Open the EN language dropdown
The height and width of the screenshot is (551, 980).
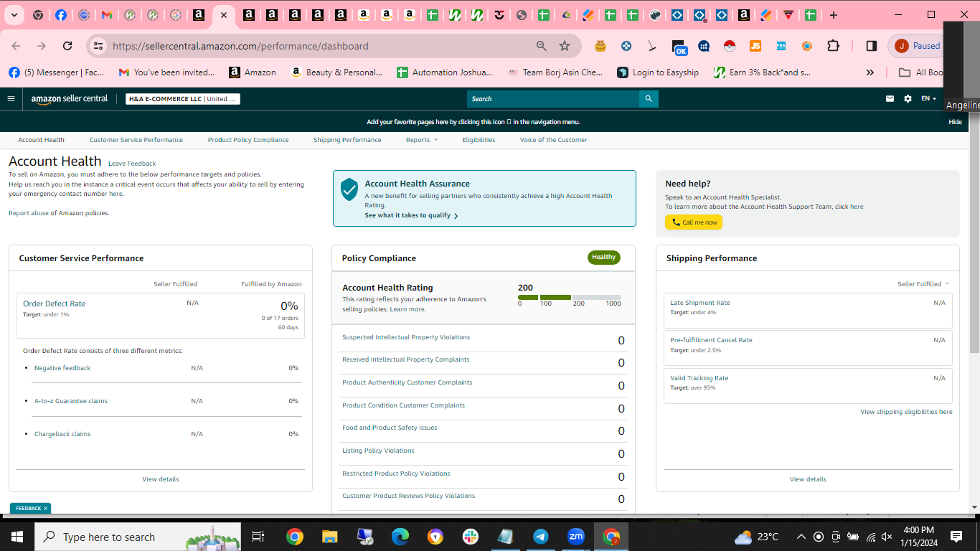[x=929, y=99]
